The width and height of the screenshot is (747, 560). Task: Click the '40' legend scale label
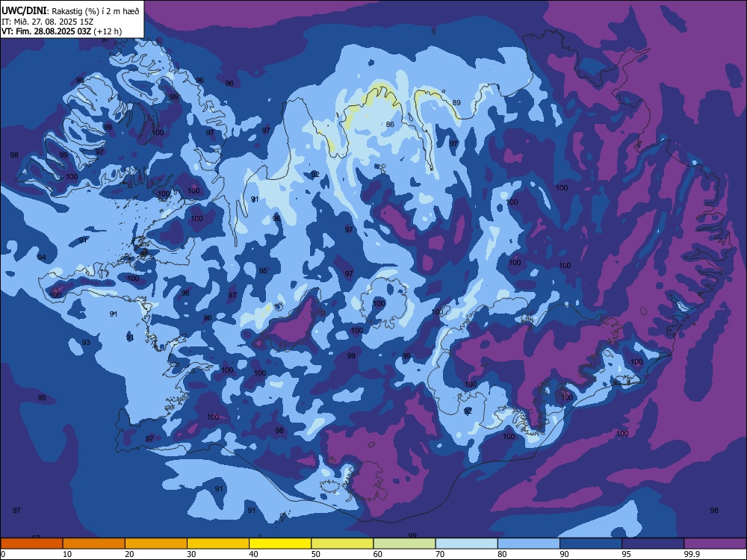(x=253, y=554)
